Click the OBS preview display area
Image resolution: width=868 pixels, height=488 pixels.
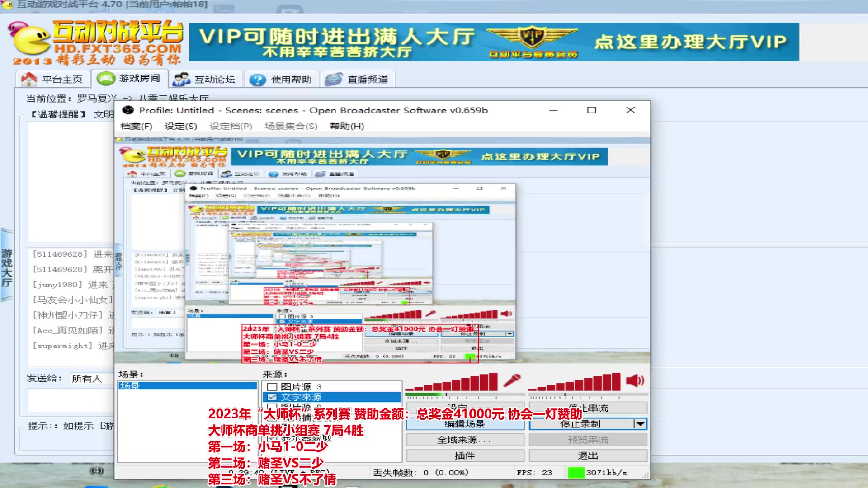pyautogui.click(x=382, y=250)
